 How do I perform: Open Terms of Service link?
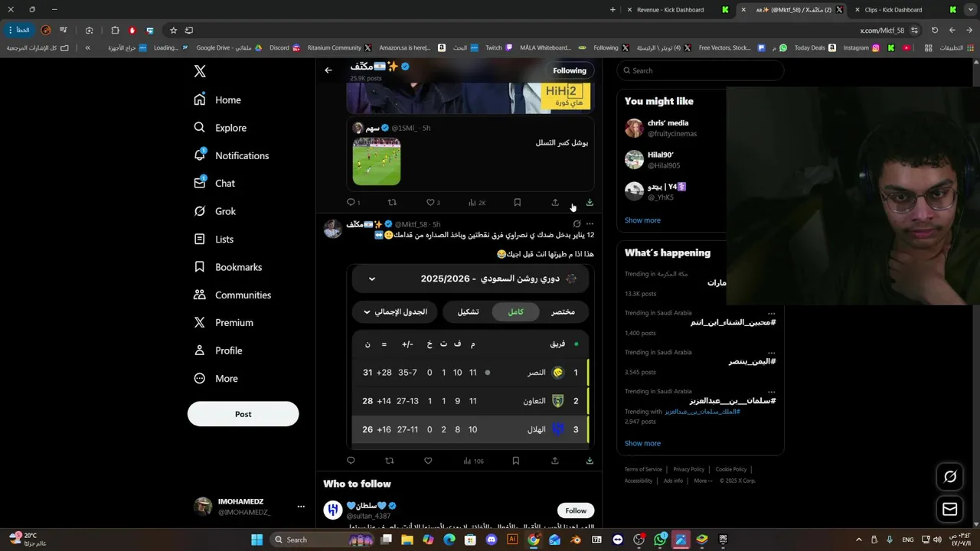[643, 469]
